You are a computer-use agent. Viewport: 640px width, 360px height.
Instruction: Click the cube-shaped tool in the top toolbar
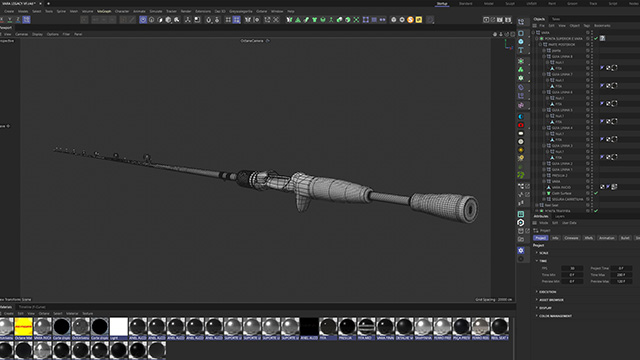[x=168, y=20]
